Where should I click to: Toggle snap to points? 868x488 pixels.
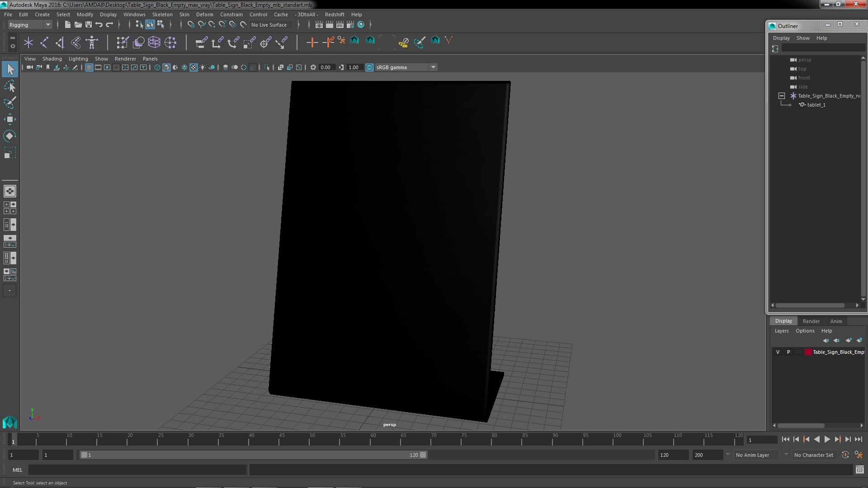click(x=212, y=24)
